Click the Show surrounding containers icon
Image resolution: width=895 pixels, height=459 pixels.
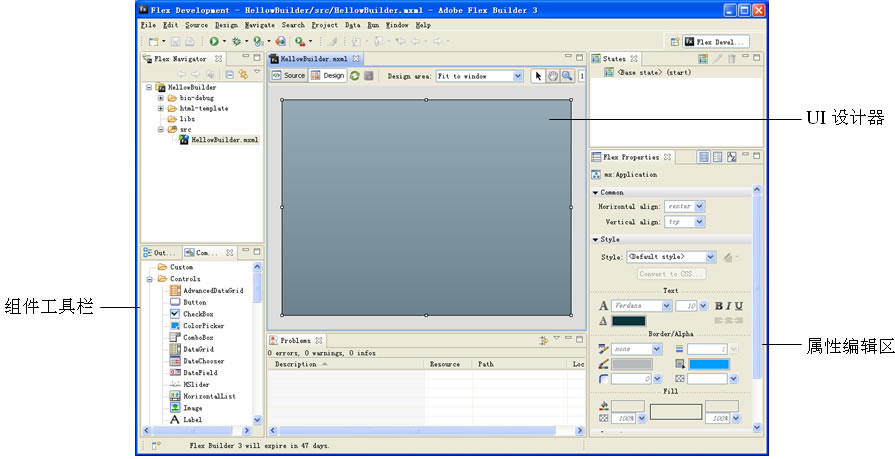tap(369, 75)
